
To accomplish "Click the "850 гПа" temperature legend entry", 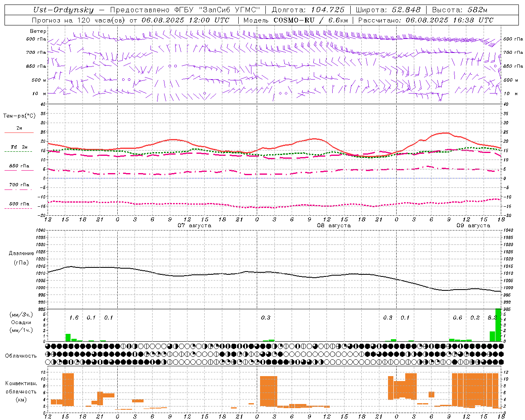I will pos(20,166).
